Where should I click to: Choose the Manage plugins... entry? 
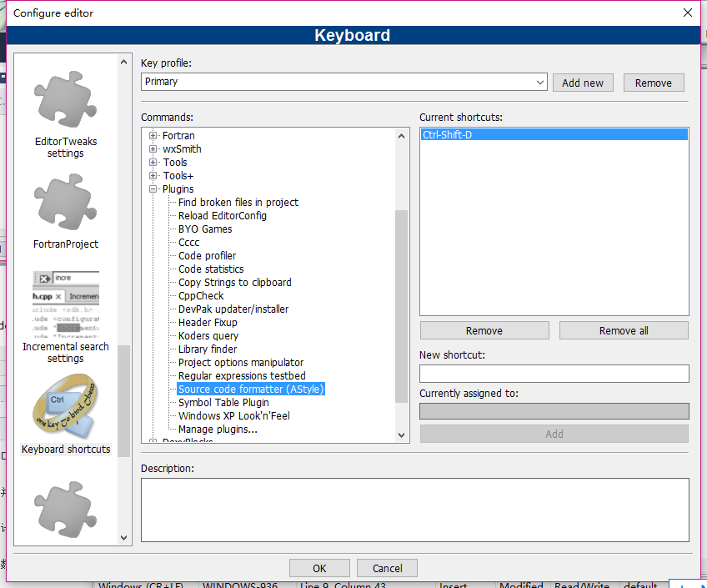coord(218,430)
